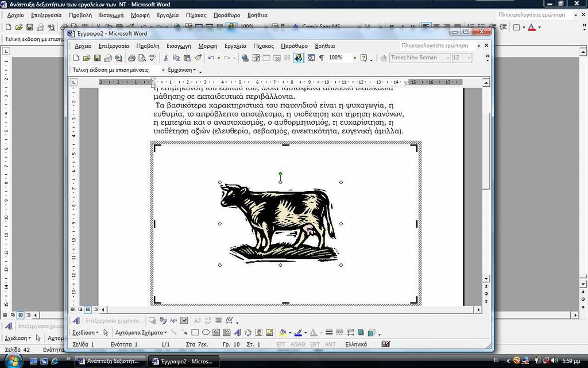588x368 pixels.
Task: Open the zoom percentage dropdown in Έγγραφο2
Action: [x=354, y=58]
